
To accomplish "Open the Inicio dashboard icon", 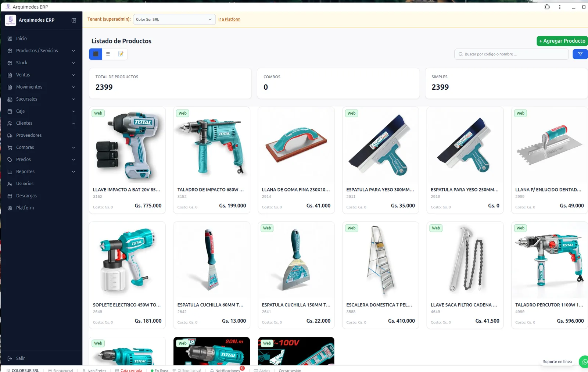I will 10,39.
